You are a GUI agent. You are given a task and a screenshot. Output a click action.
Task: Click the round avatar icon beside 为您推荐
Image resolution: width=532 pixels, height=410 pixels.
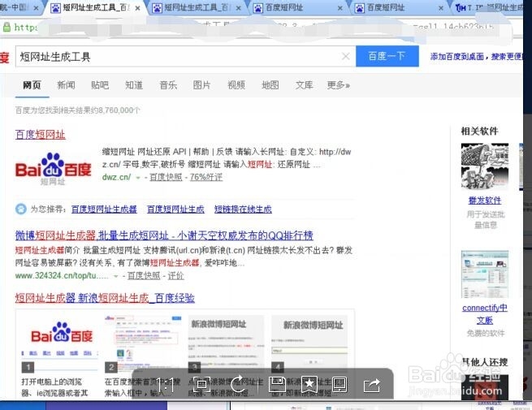[20, 209]
